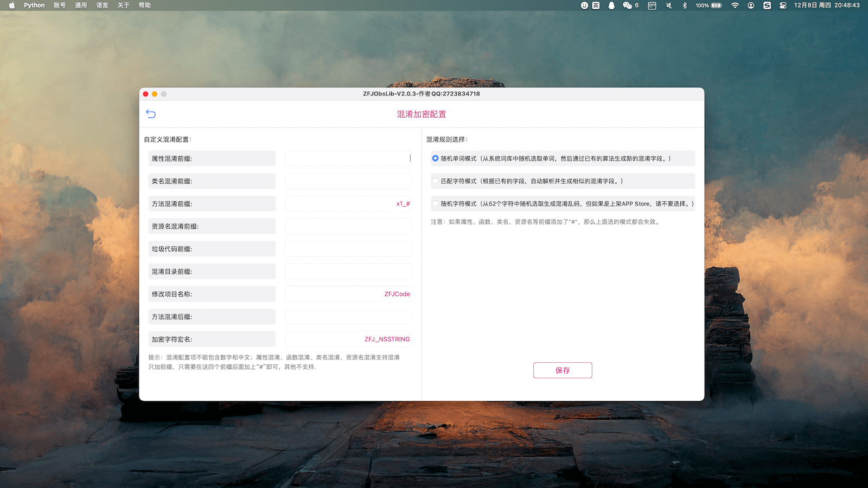Open the Wi-Fi menu icon

click(735, 5)
